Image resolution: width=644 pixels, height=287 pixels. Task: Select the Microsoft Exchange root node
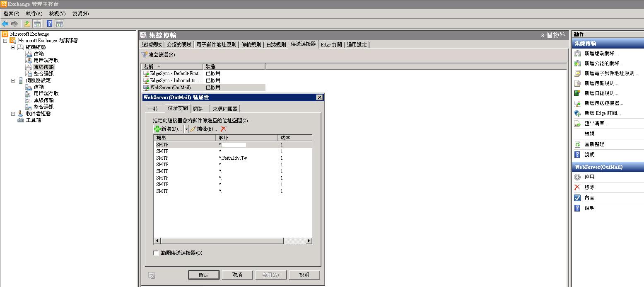[x=29, y=34]
